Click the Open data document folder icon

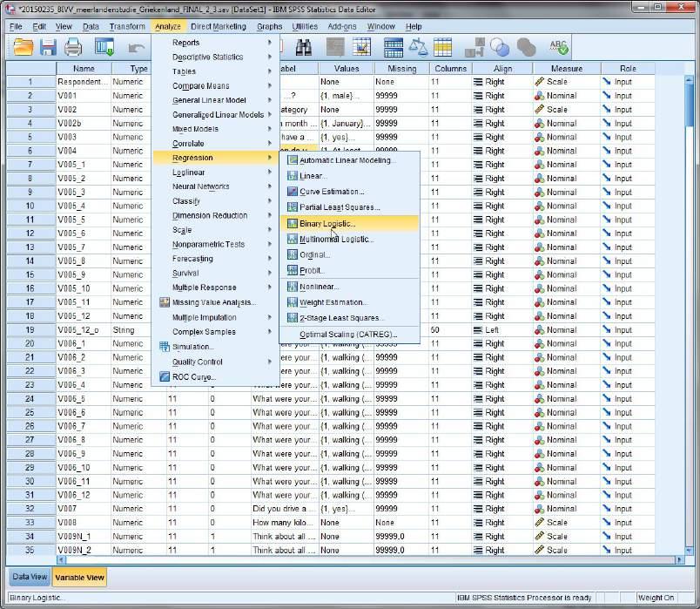(24, 47)
